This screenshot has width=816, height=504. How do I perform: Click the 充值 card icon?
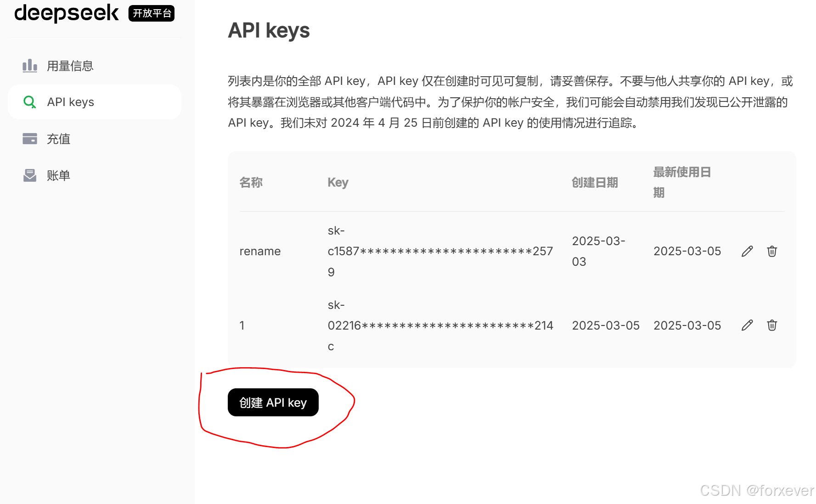(x=30, y=139)
